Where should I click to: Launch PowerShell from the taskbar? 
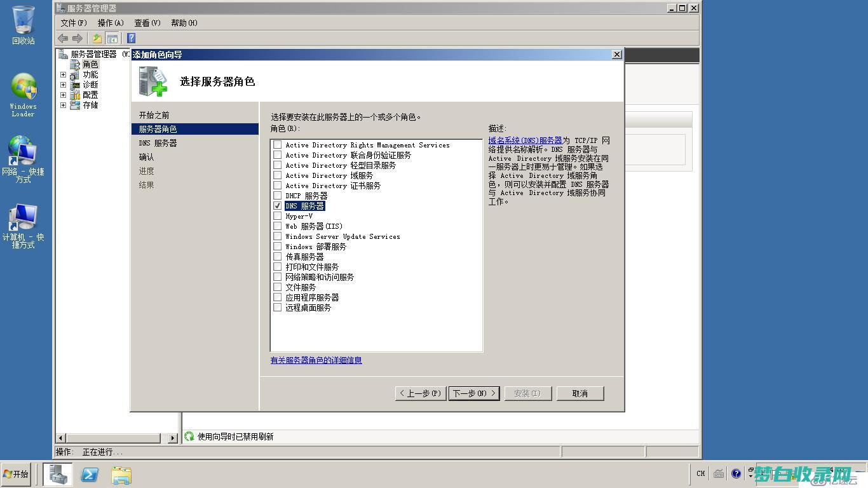(x=90, y=474)
